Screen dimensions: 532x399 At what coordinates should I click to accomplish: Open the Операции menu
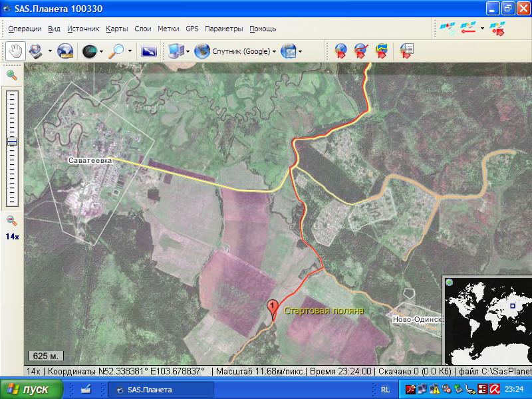(x=25, y=29)
